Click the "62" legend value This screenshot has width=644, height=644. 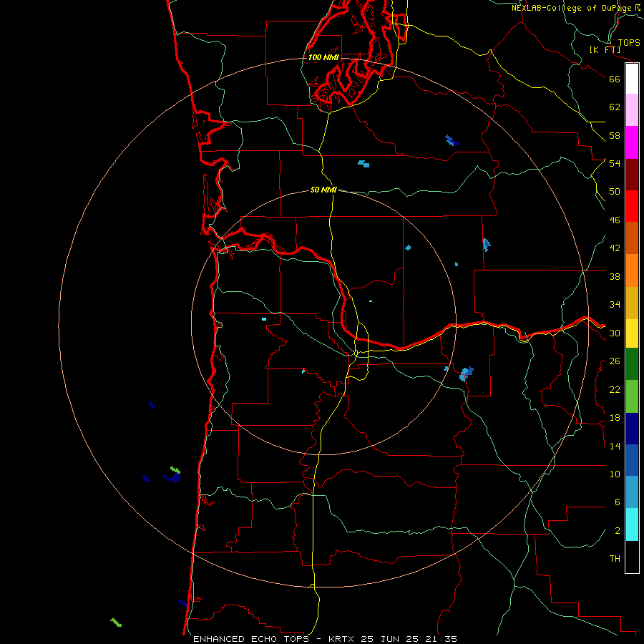coord(615,107)
